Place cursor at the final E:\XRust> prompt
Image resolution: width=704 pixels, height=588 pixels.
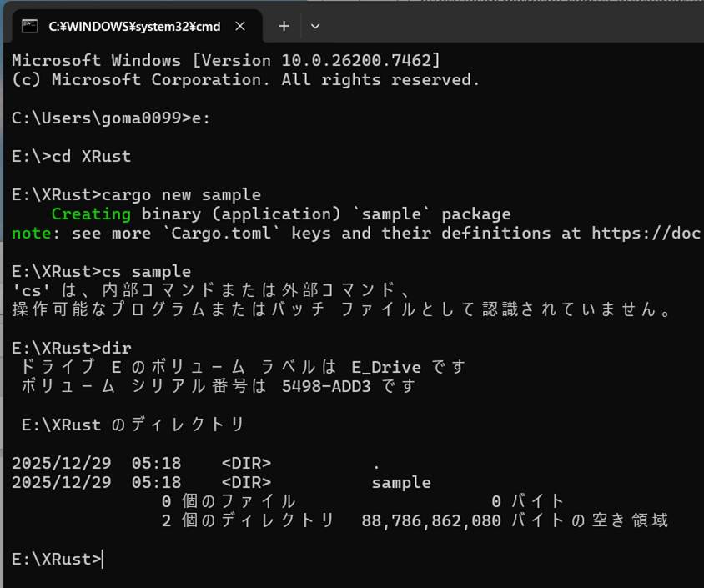click(x=102, y=559)
